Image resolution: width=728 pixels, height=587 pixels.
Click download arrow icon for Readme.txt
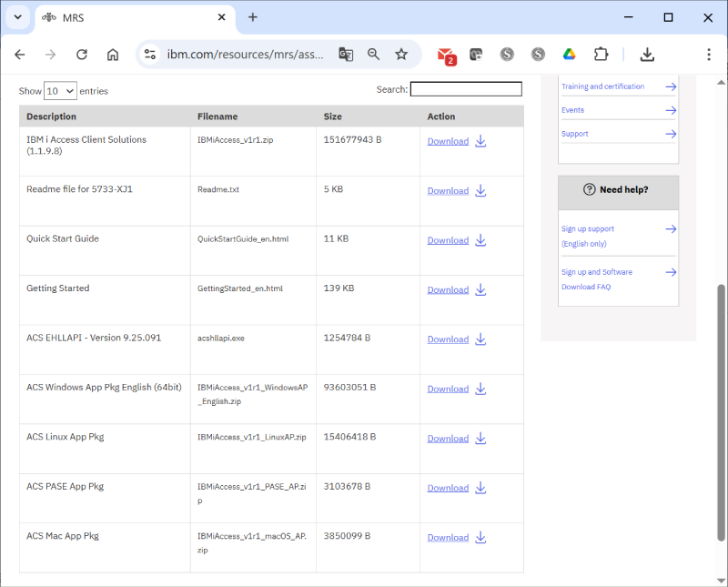pyautogui.click(x=480, y=191)
